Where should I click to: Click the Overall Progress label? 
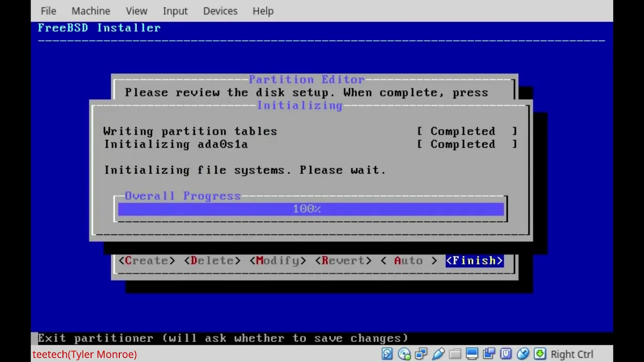[x=183, y=196]
